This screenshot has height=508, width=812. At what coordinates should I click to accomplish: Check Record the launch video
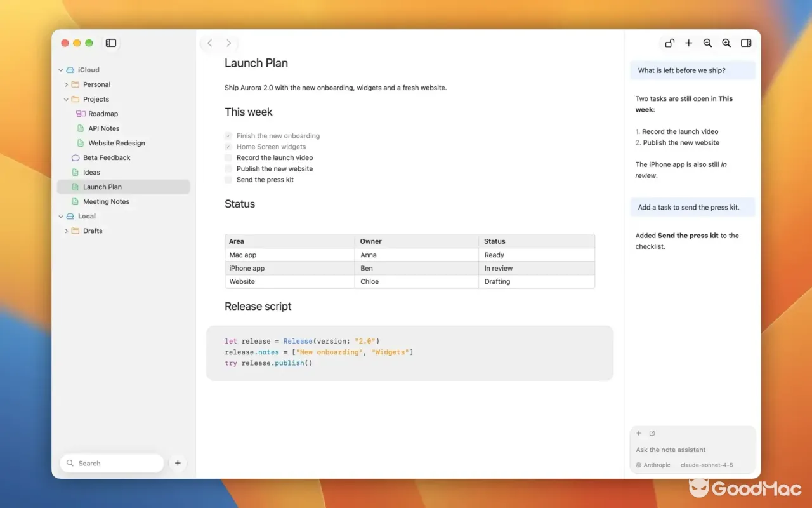[x=228, y=157]
